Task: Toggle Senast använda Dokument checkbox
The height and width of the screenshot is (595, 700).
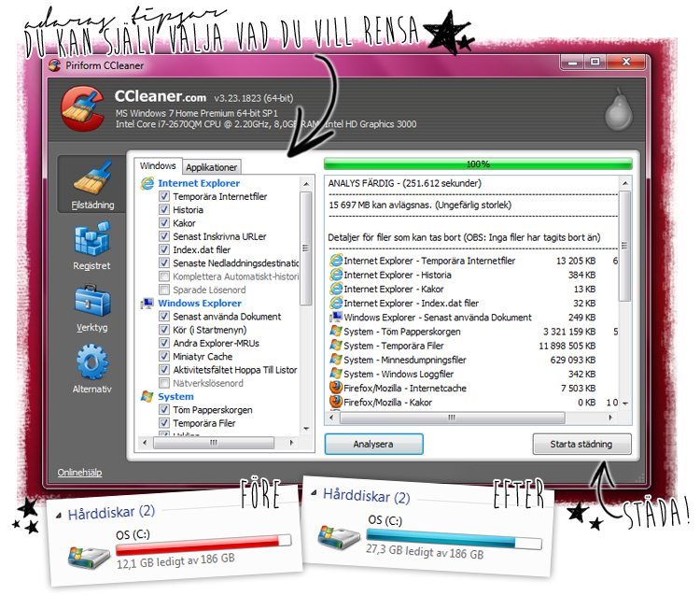Action: tap(164, 317)
